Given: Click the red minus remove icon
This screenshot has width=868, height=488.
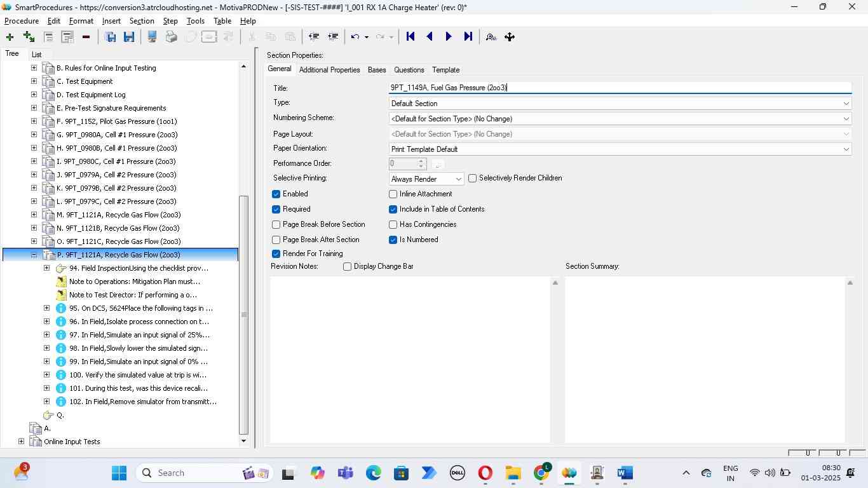Looking at the screenshot, I should (x=86, y=37).
